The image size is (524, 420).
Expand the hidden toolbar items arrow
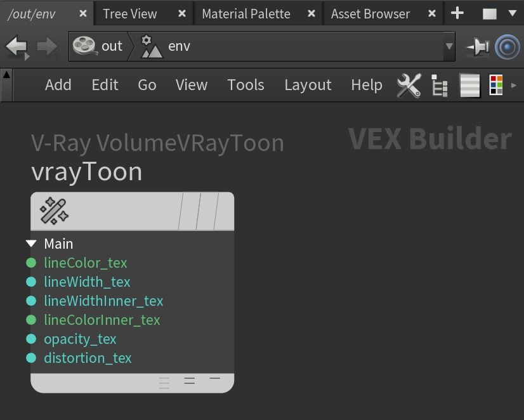(x=514, y=86)
